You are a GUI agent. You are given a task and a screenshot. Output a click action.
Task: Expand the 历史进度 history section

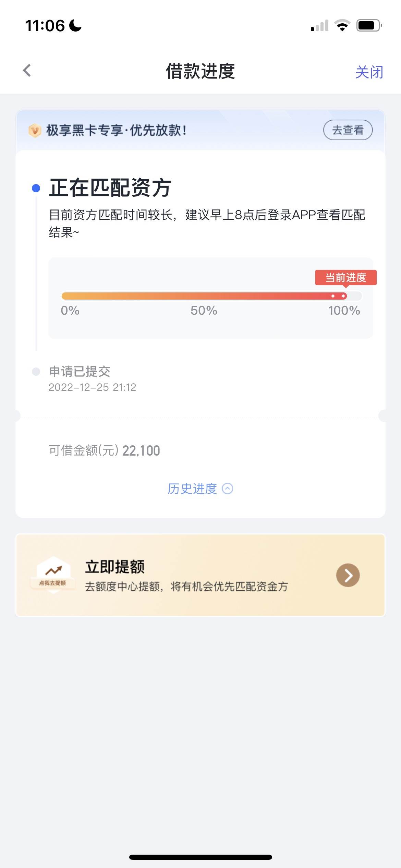pos(200,489)
